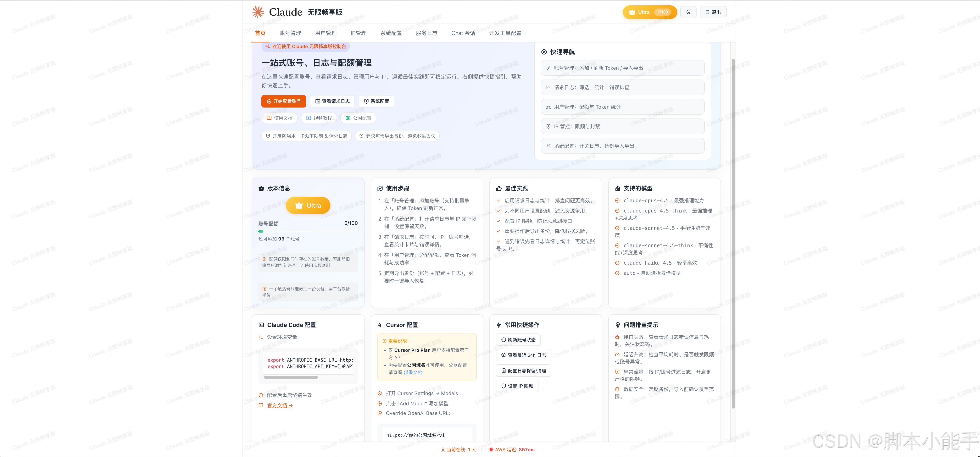Viewport: 980px width, 457px height.
Task: Open the Chat 会话 menu item
Action: pos(463,33)
